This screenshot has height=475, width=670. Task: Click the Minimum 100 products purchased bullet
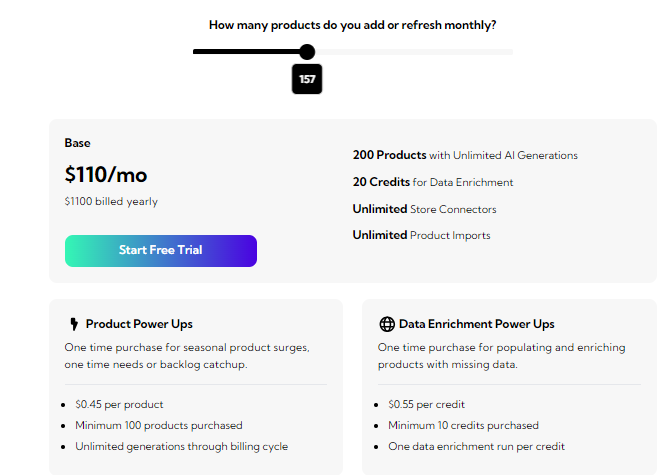tap(159, 425)
